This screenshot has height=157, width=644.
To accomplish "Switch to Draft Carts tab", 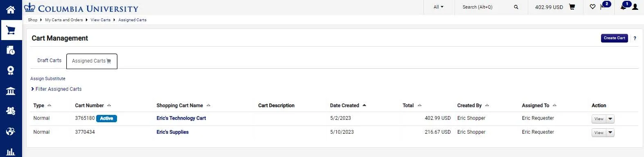I will pos(49,61).
